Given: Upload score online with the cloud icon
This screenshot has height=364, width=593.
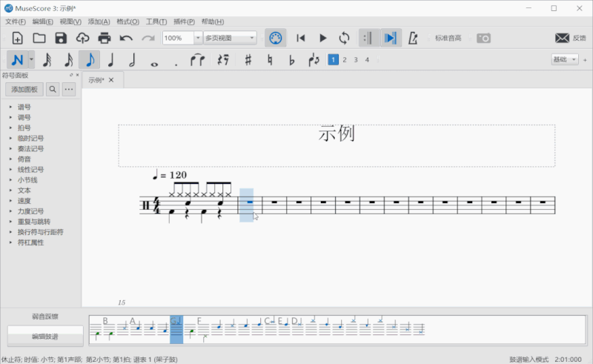Looking at the screenshot, I should [82, 39].
